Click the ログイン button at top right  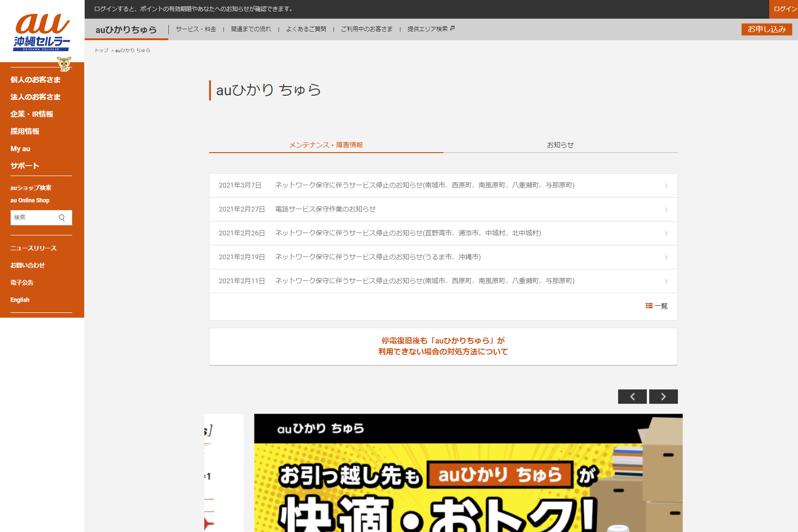(784, 9)
